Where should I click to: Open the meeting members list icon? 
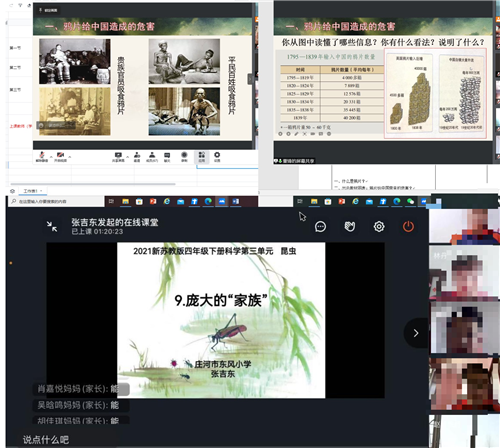(152, 157)
